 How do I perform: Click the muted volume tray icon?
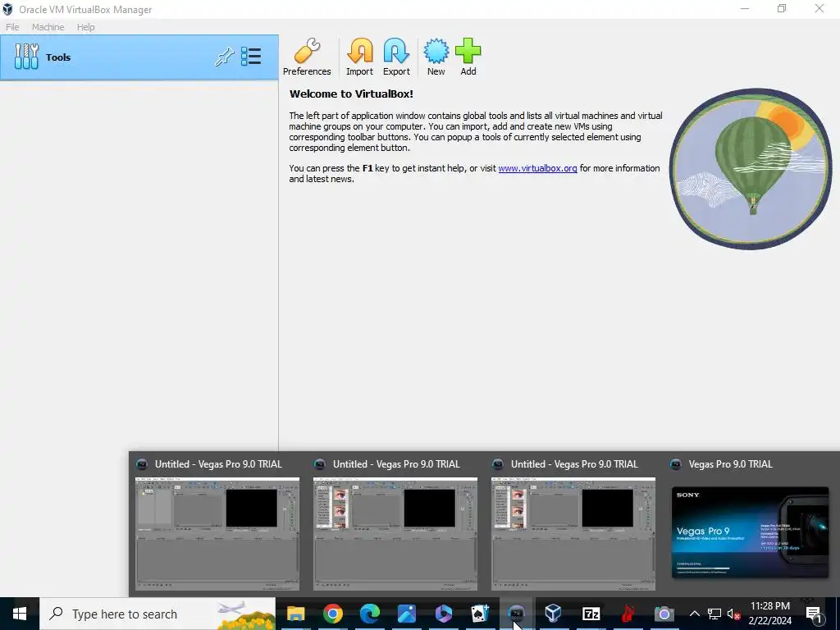coord(733,614)
